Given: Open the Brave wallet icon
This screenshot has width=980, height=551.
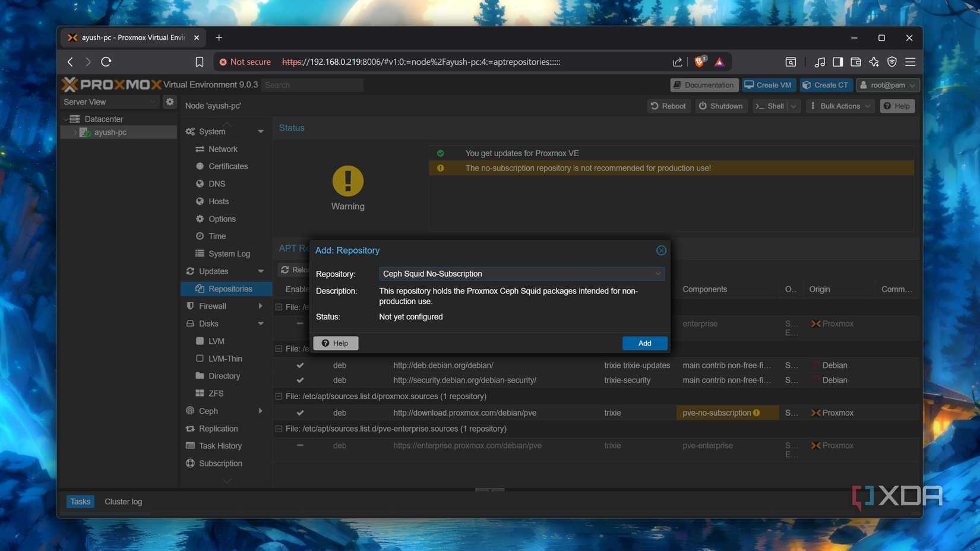Looking at the screenshot, I should click(855, 62).
